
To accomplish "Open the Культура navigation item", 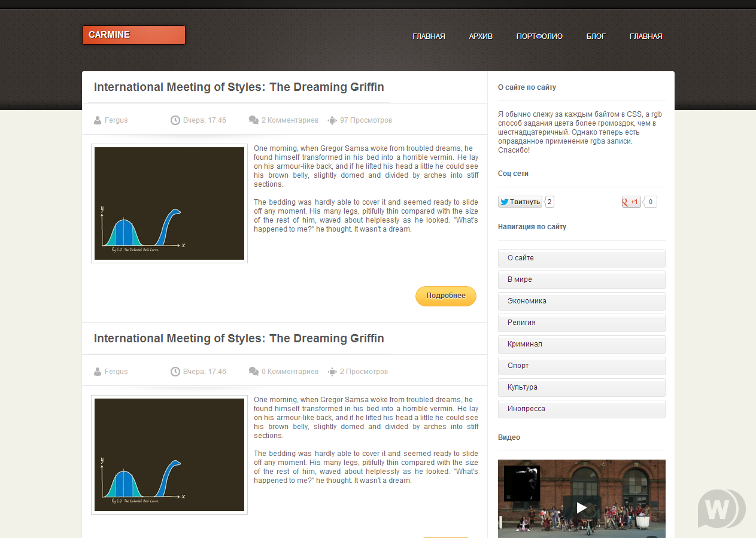I will (x=582, y=387).
